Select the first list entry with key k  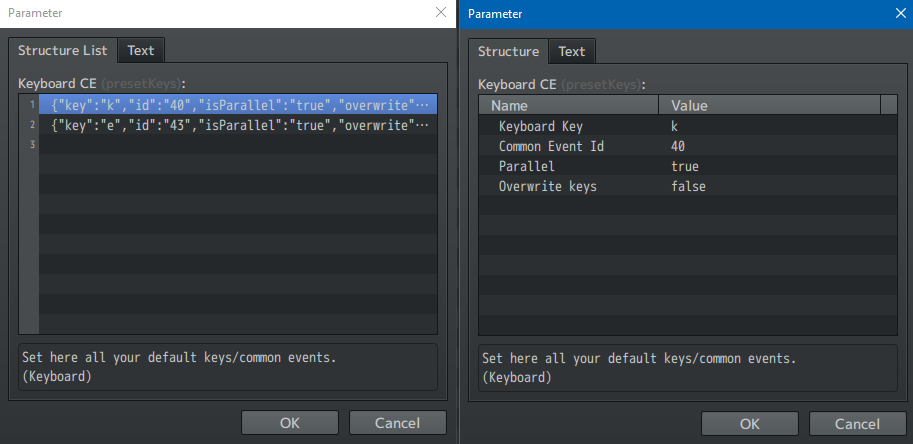click(x=238, y=105)
